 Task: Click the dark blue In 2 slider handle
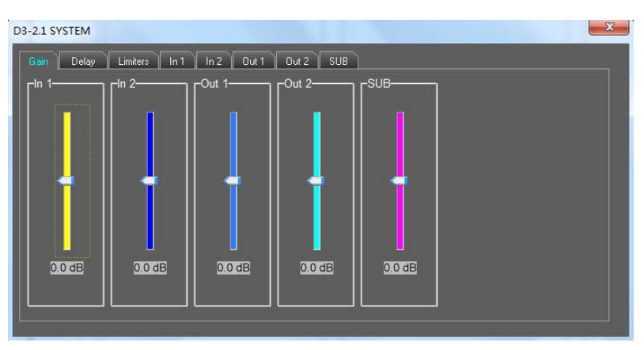pos(149,181)
